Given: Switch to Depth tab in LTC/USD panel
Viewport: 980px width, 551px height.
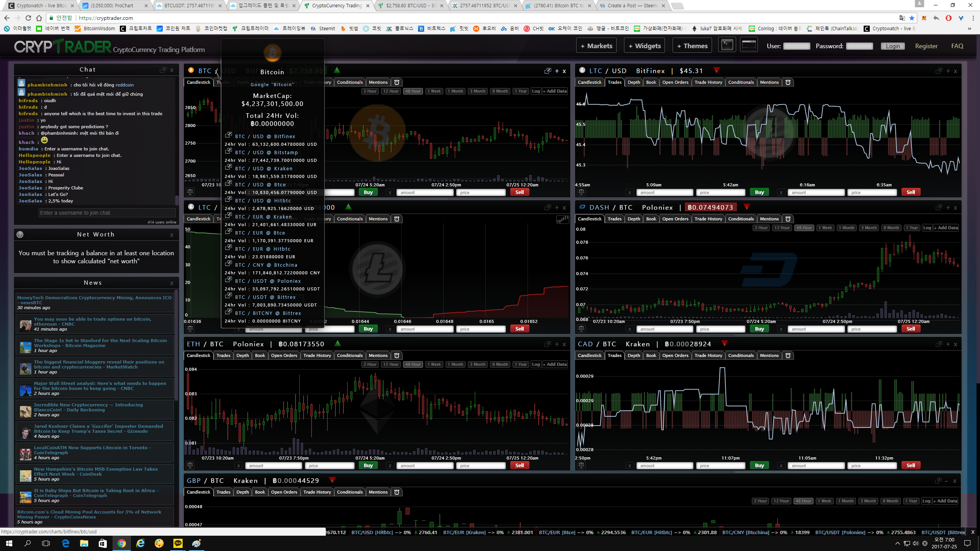Looking at the screenshot, I should click(634, 82).
